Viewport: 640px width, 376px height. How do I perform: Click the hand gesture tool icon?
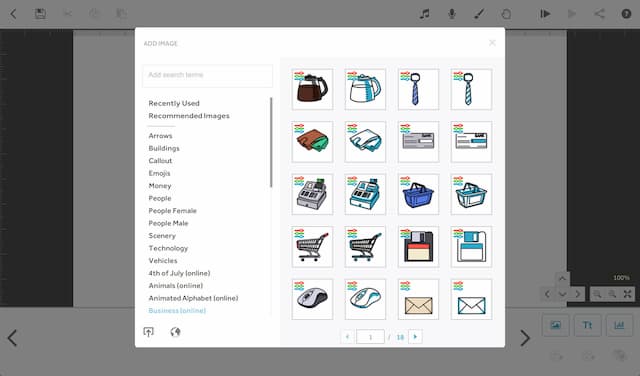pos(506,14)
